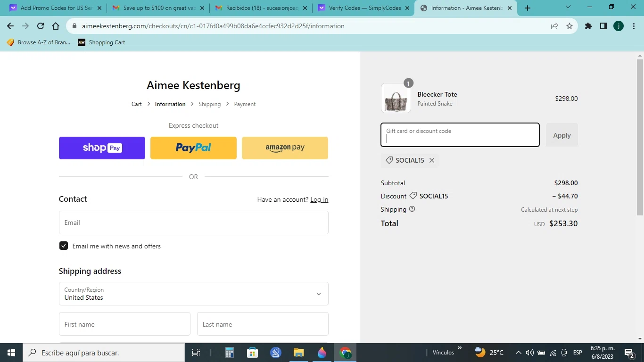
Task: Pay with Shop Pay button
Action: pyautogui.click(x=102, y=148)
